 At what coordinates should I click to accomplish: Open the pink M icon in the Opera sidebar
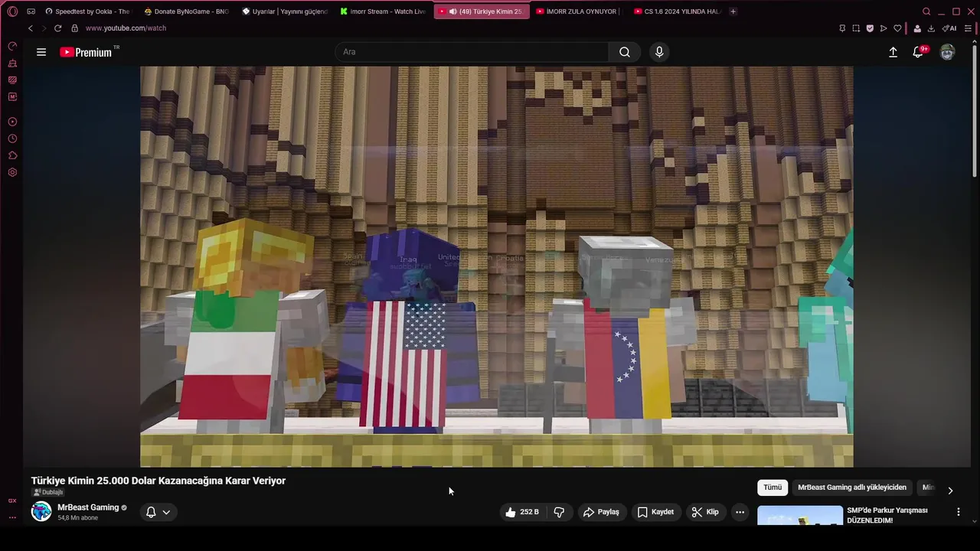click(12, 97)
